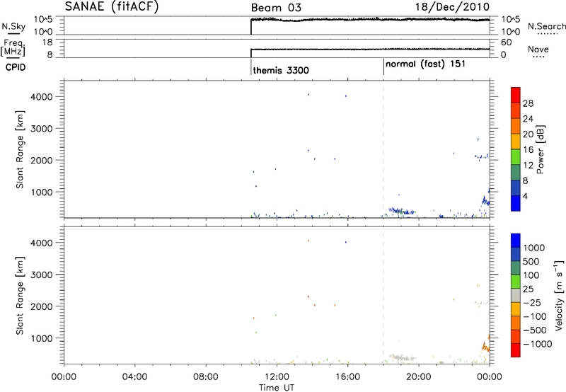The width and height of the screenshot is (566, 392).
Task: Select the 20:00 time tick label
Action: [418, 377]
